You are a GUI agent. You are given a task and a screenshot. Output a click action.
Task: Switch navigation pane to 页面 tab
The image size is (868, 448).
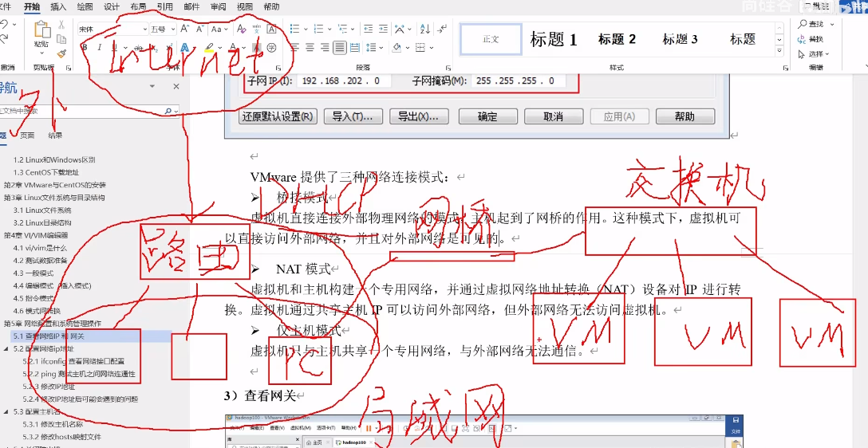tap(27, 136)
